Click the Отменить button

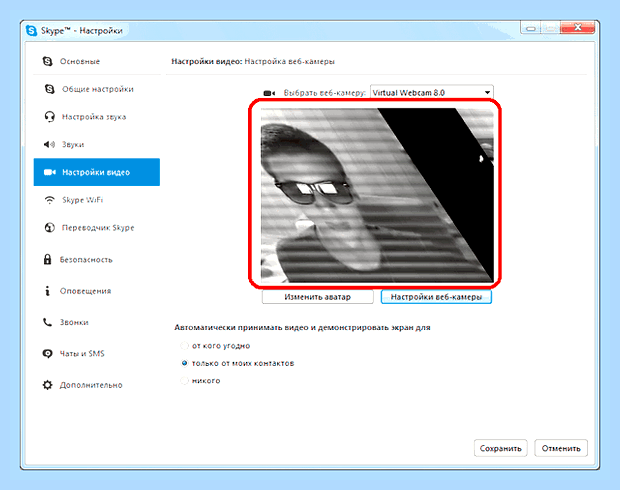tap(561, 448)
